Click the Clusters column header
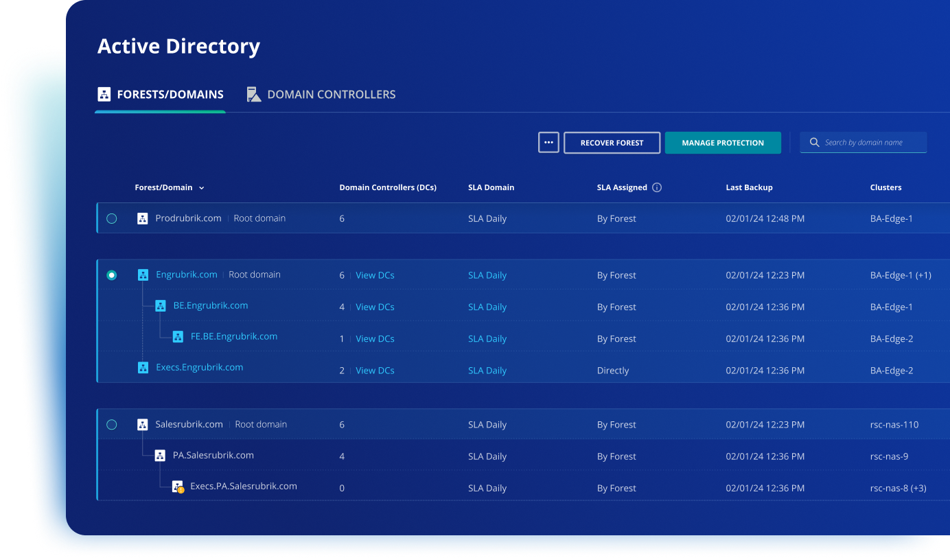Viewport: 950px width, 560px height. [x=885, y=187]
